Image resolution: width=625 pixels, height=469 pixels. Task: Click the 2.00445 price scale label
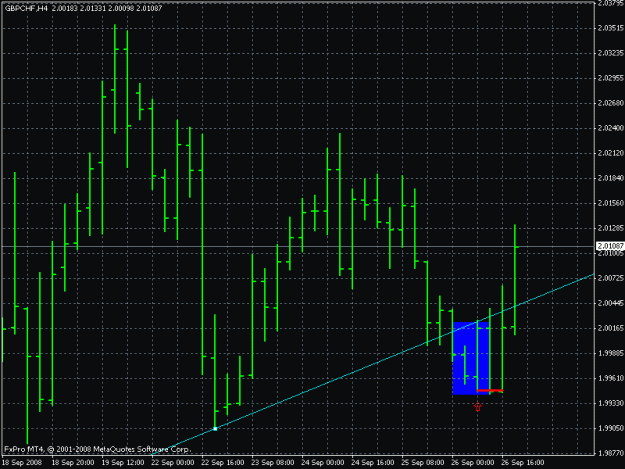(x=611, y=303)
